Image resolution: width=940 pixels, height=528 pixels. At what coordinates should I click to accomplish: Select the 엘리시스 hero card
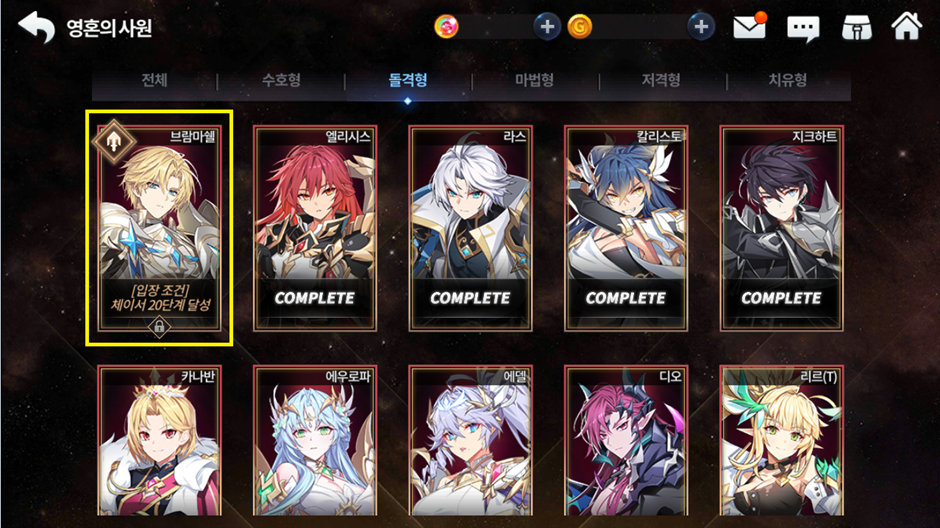click(x=315, y=228)
